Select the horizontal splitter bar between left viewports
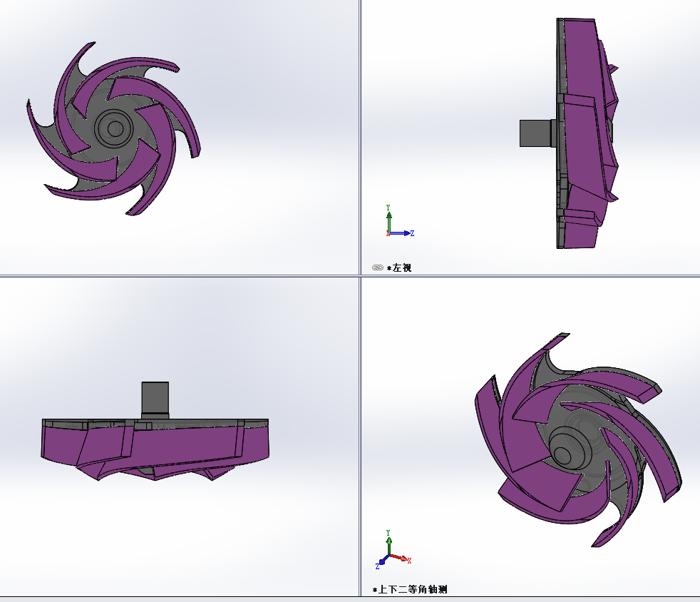The width and height of the screenshot is (700, 602). pyautogui.click(x=178, y=275)
